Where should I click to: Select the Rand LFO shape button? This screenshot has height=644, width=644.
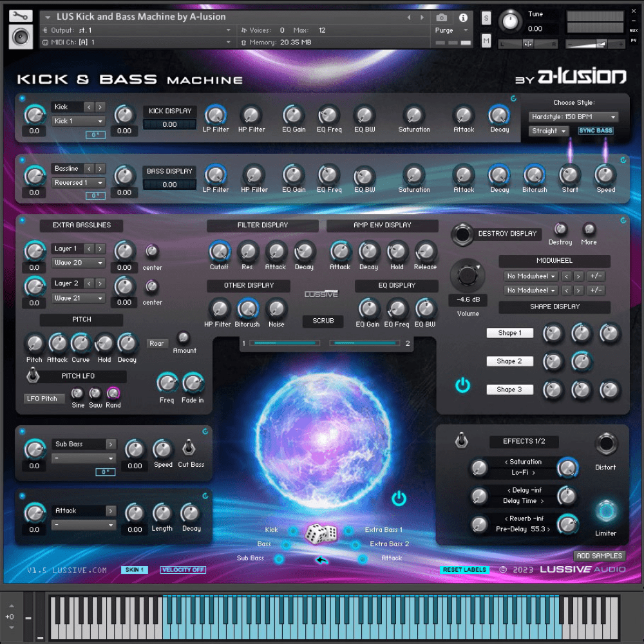113,393
